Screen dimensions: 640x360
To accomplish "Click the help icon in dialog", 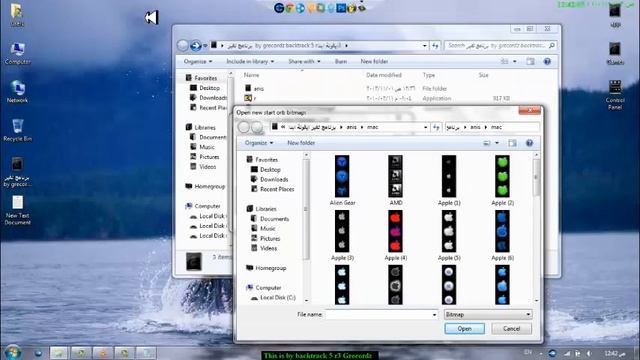I will 529,143.
